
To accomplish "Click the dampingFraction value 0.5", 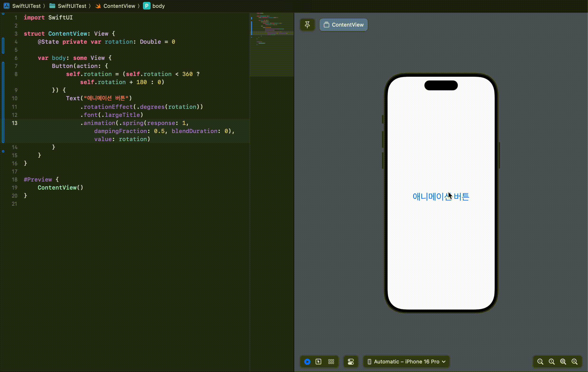I will pos(159,131).
